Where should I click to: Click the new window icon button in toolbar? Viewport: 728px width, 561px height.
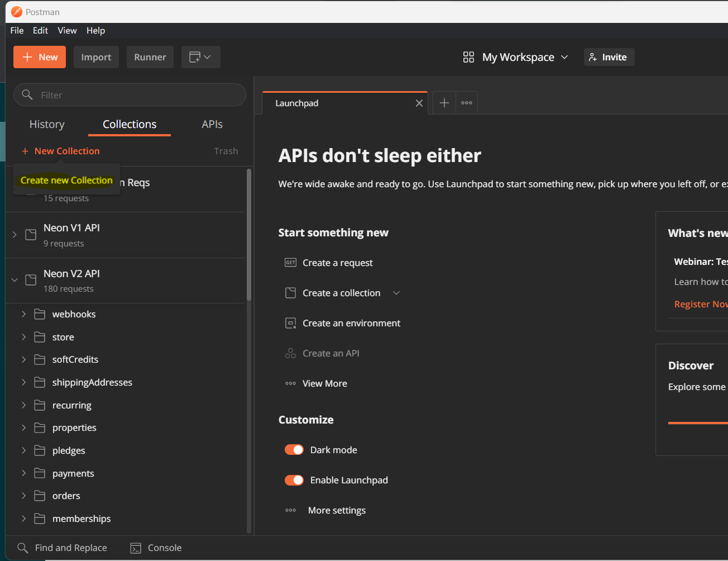(x=200, y=57)
